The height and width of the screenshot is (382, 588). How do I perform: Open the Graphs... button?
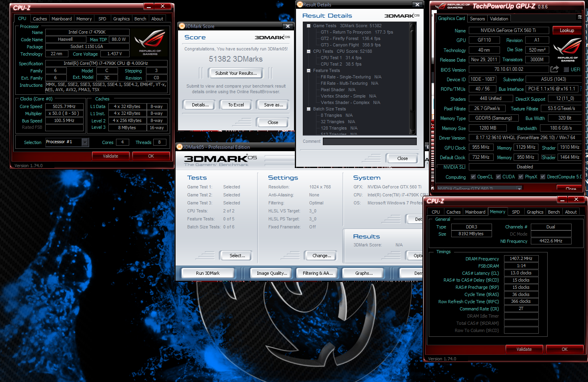tap(364, 273)
